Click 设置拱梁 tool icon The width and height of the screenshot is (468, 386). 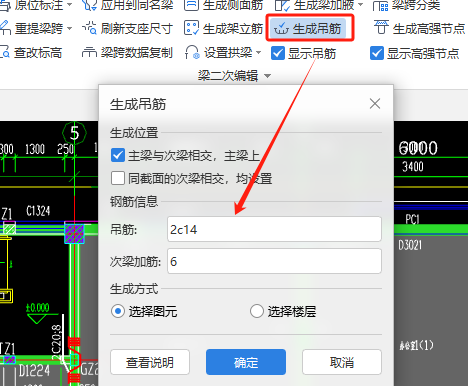coord(192,52)
